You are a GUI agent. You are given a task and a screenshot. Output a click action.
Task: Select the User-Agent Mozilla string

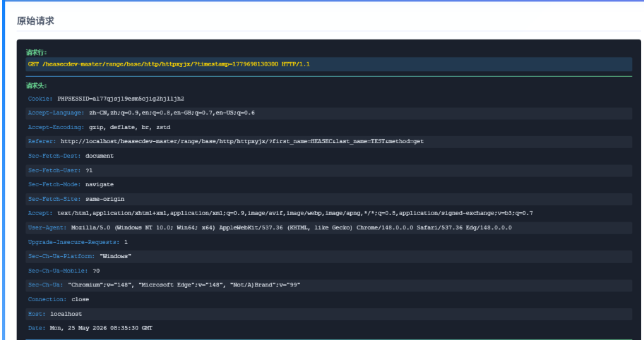click(x=292, y=228)
